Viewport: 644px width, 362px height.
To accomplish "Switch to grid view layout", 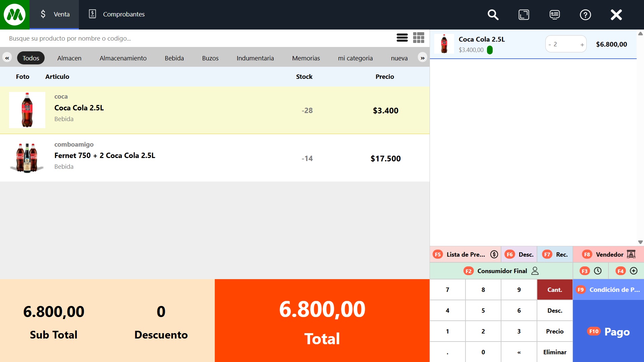I will 418,38.
